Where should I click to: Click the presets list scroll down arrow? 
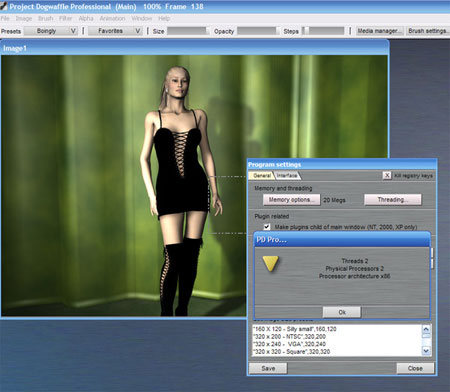(x=426, y=351)
